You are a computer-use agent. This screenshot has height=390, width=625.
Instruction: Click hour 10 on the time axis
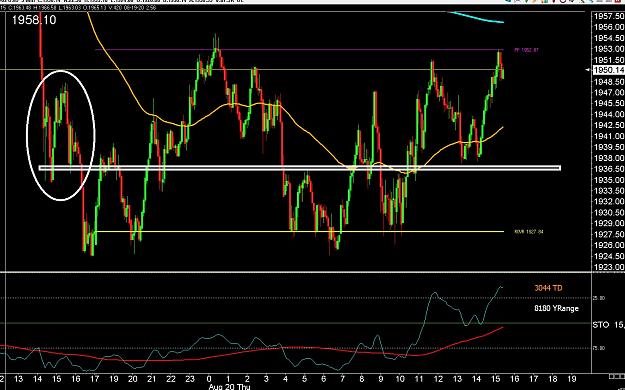coord(400,378)
